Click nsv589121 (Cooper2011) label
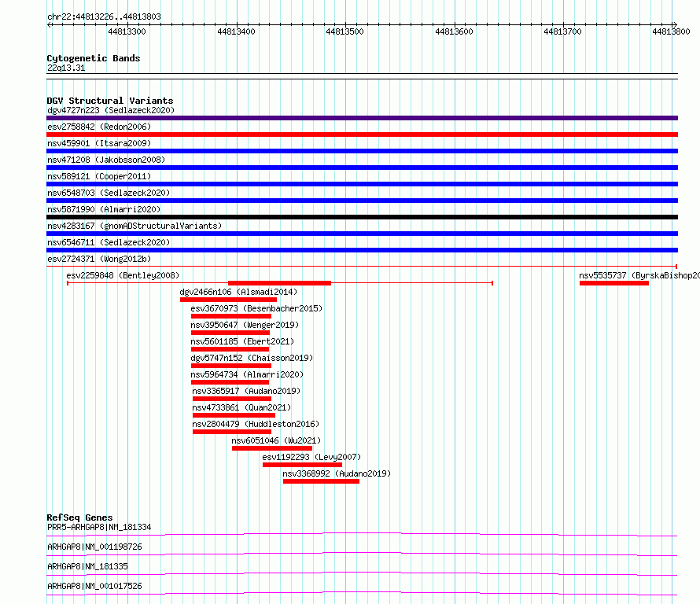The width and height of the screenshot is (700, 604). (99, 176)
